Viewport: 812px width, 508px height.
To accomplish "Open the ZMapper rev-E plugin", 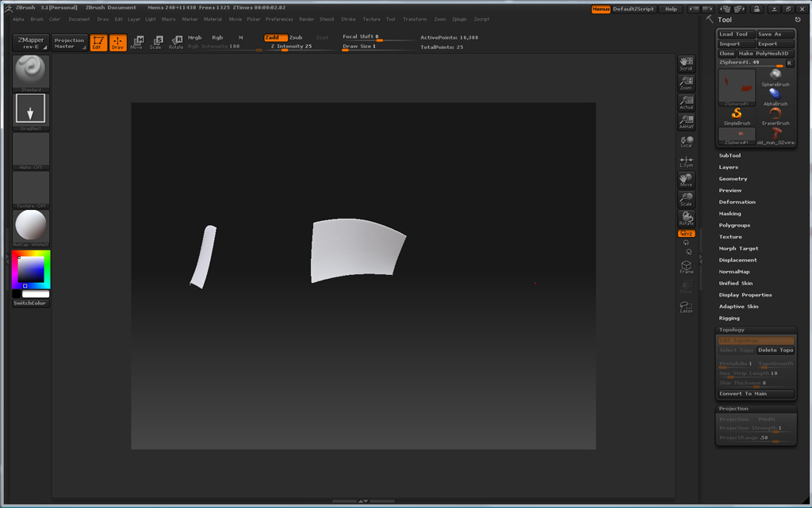I will tap(31, 43).
